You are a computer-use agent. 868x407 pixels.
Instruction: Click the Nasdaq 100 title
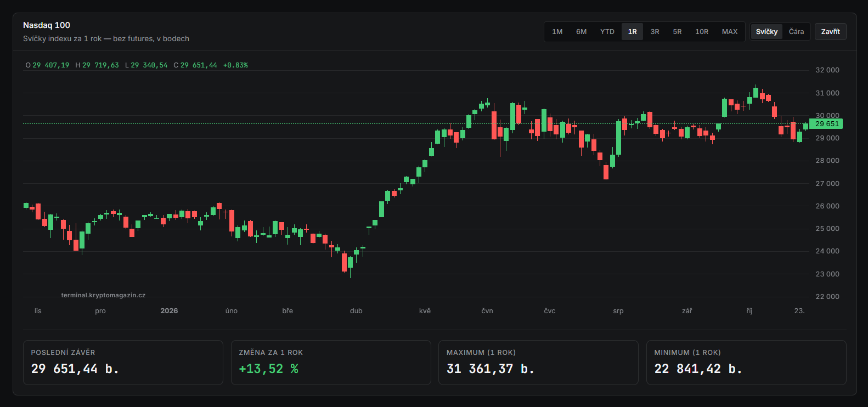tap(47, 25)
